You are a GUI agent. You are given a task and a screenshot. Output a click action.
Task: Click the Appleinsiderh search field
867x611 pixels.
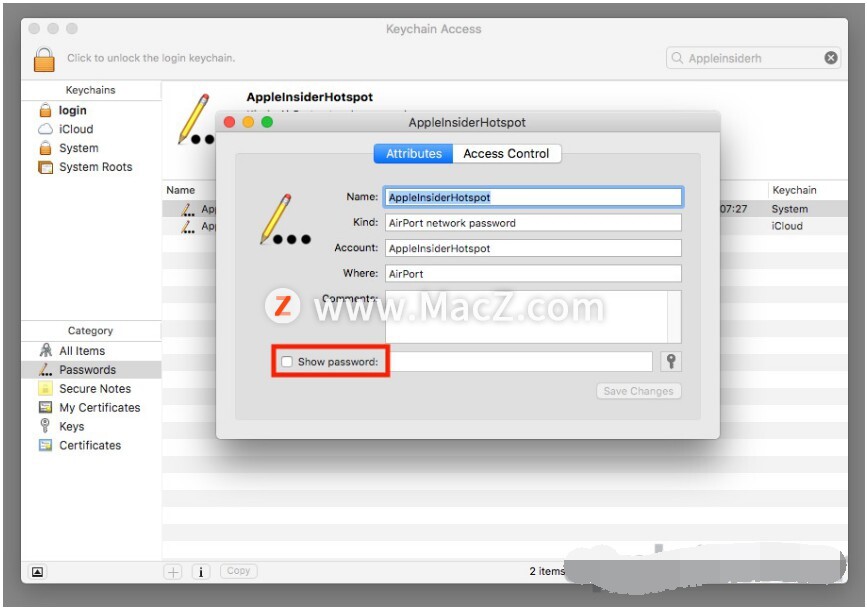[x=753, y=58]
